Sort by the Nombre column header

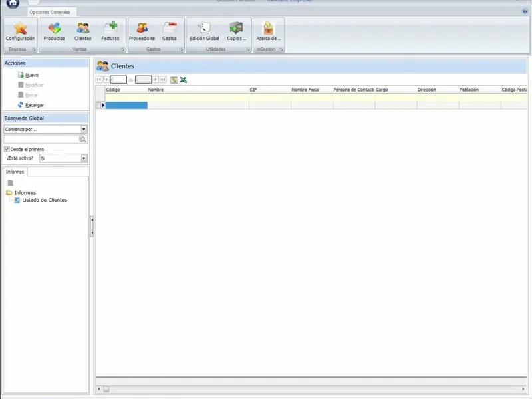click(x=198, y=90)
